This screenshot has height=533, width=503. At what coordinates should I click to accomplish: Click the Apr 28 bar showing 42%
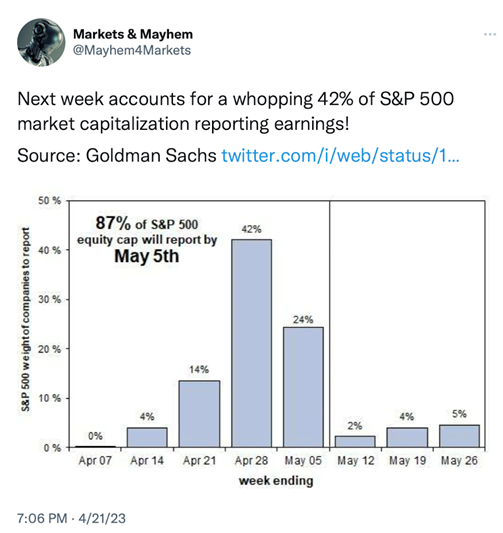252,343
